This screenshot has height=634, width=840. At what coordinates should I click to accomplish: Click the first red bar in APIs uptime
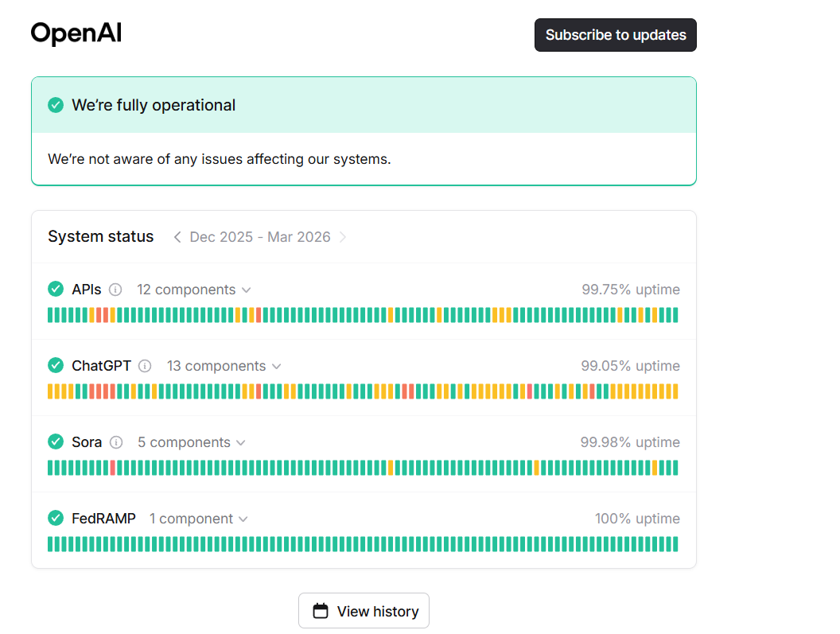[99, 315]
